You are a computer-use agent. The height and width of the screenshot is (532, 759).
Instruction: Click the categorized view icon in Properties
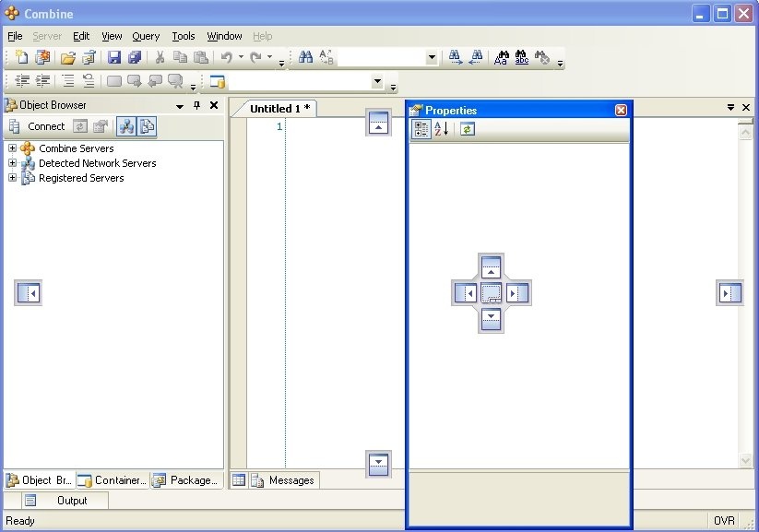pyautogui.click(x=421, y=129)
